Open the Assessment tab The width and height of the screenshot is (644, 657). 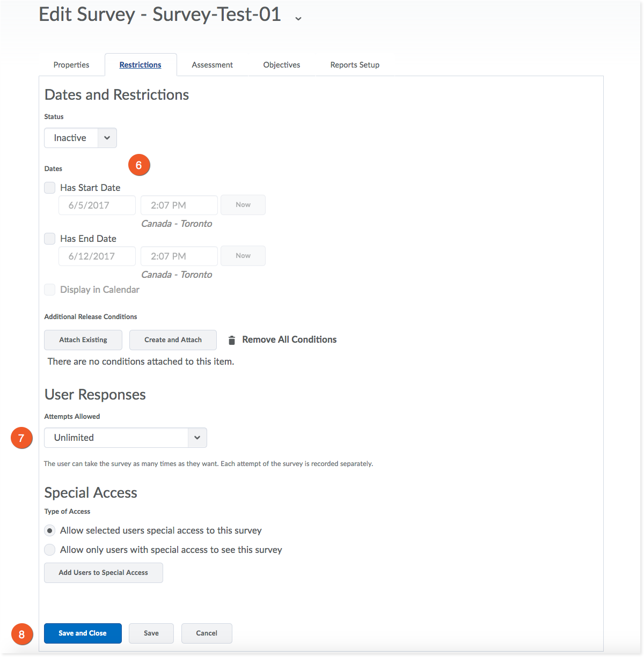(213, 65)
